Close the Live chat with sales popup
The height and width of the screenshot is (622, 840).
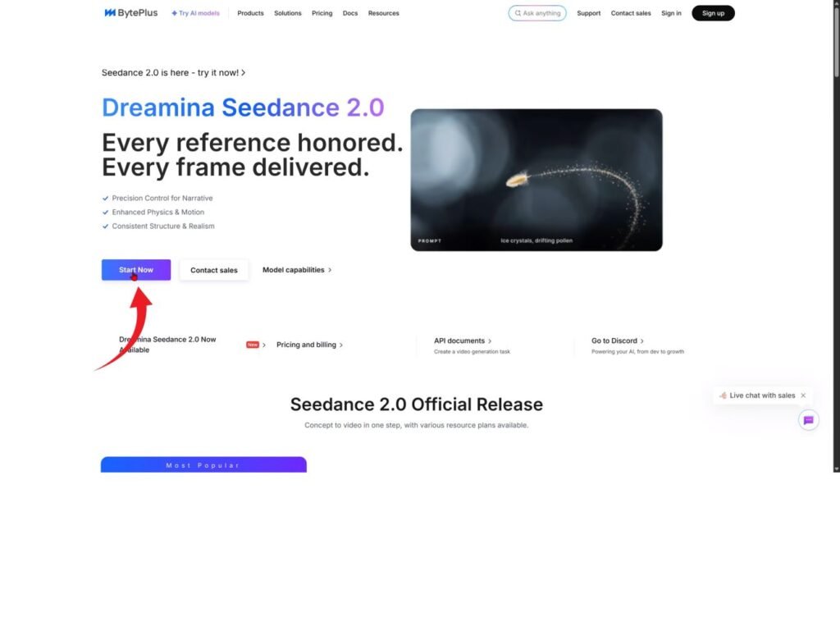tap(803, 396)
